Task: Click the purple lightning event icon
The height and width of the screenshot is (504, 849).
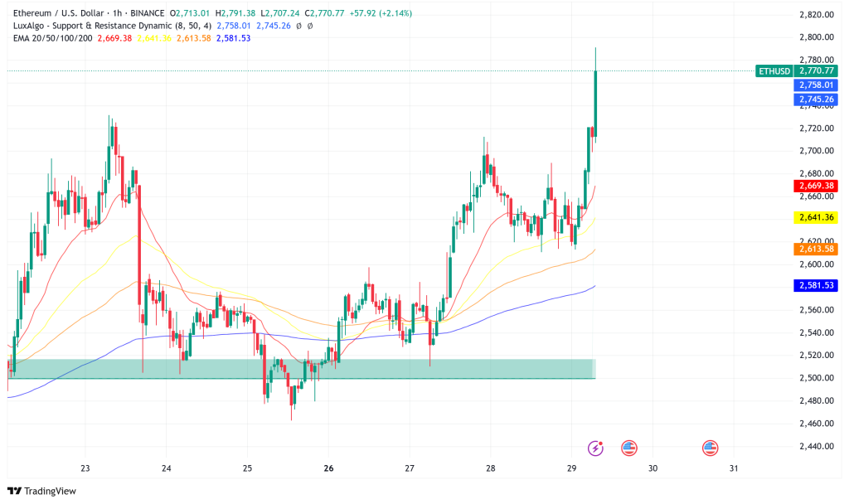Action: (x=595, y=448)
